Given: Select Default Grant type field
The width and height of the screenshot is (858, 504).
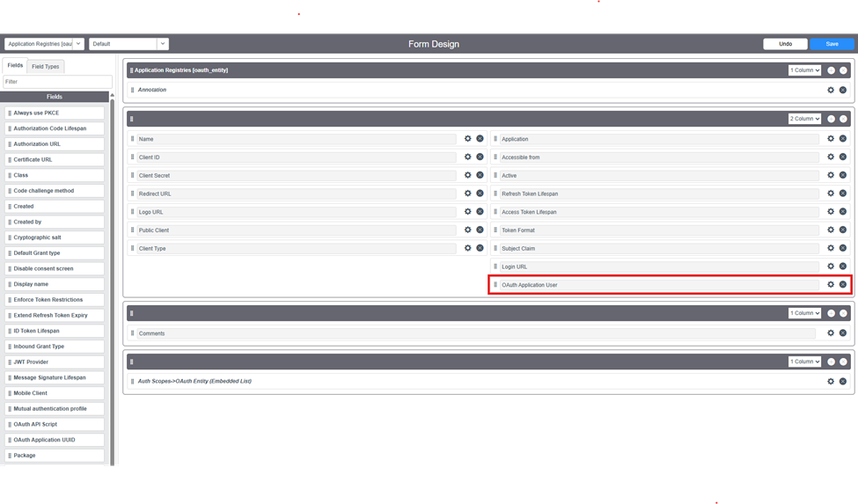Looking at the screenshot, I should [x=55, y=253].
